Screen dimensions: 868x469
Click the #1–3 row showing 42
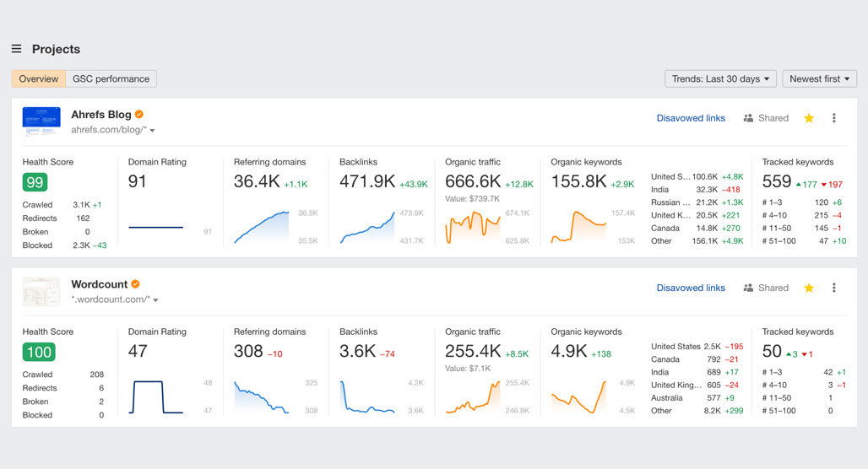(804, 372)
